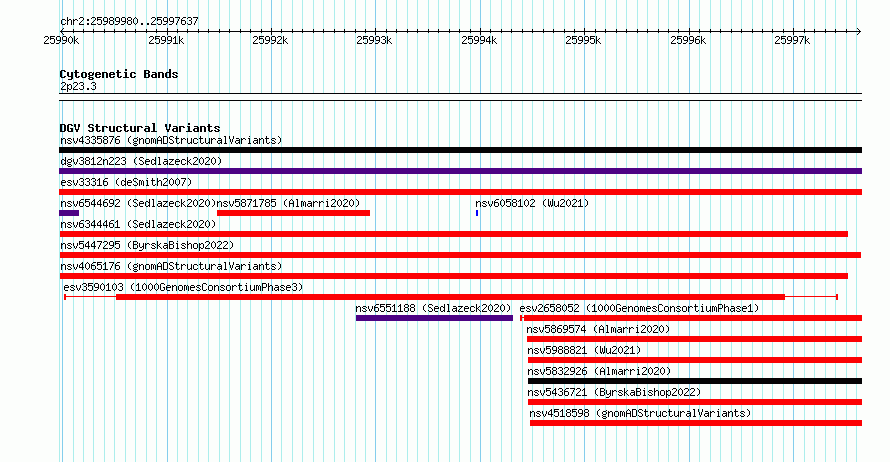Image resolution: width=890 pixels, height=462 pixels.
Task: Select the red nsv5436721 variant bar
Action: coord(695,402)
